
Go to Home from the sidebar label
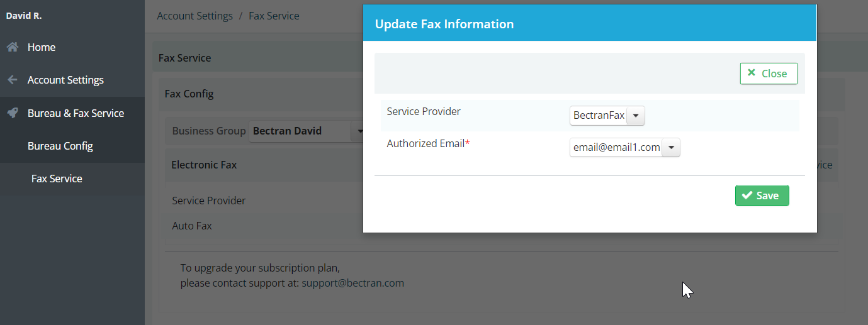click(x=42, y=47)
